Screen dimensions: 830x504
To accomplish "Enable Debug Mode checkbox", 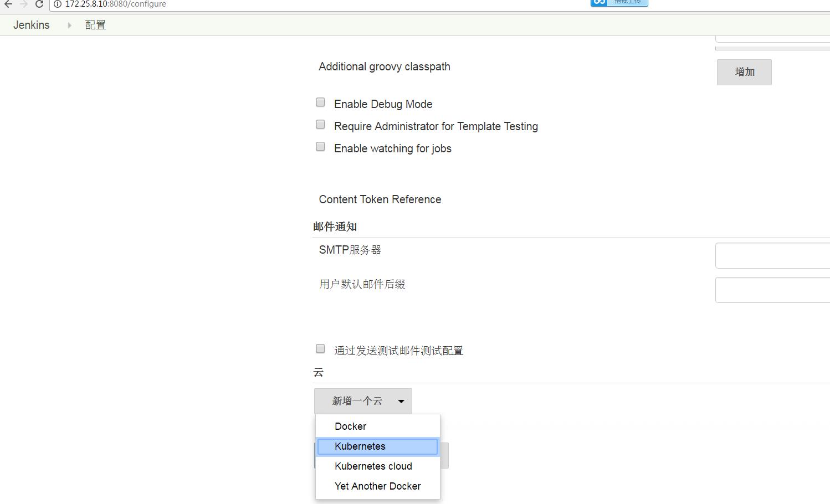I will (x=320, y=102).
